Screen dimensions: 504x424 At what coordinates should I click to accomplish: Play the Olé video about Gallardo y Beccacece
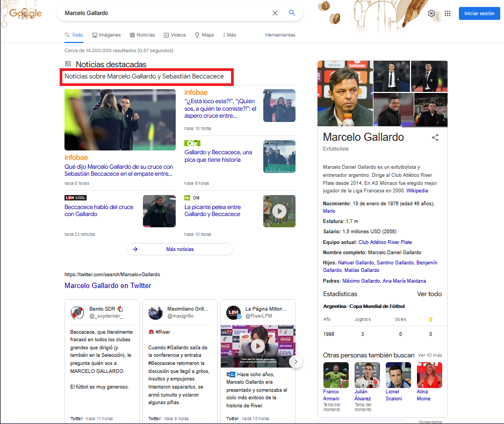(279, 211)
